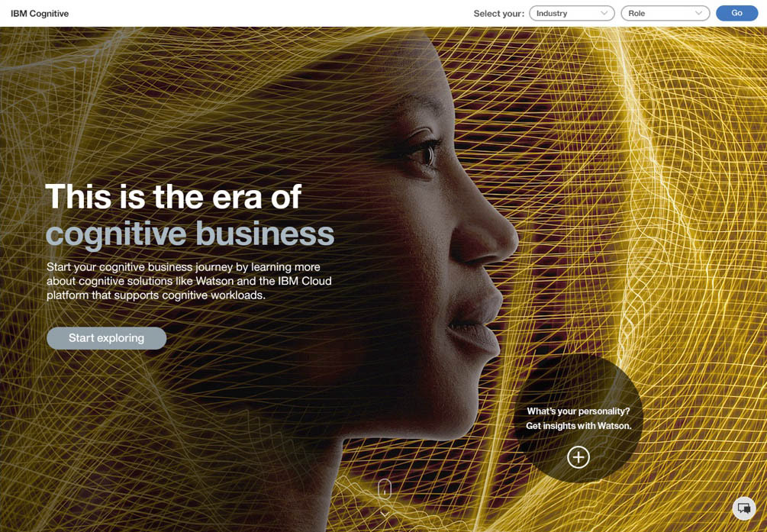Image resolution: width=767 pixels, height=532 pixels.
Task: Click the "Select your:" label
Action: pos(498,14)
